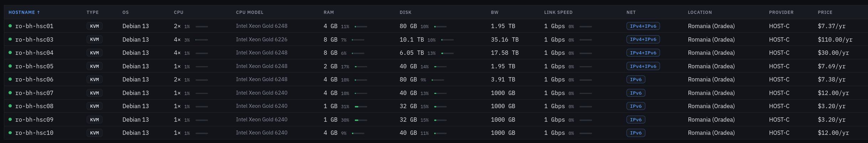This screenshot has width=868, height=143.
Task: Sort the table by PRICE column
Action: tap(825, 12)
